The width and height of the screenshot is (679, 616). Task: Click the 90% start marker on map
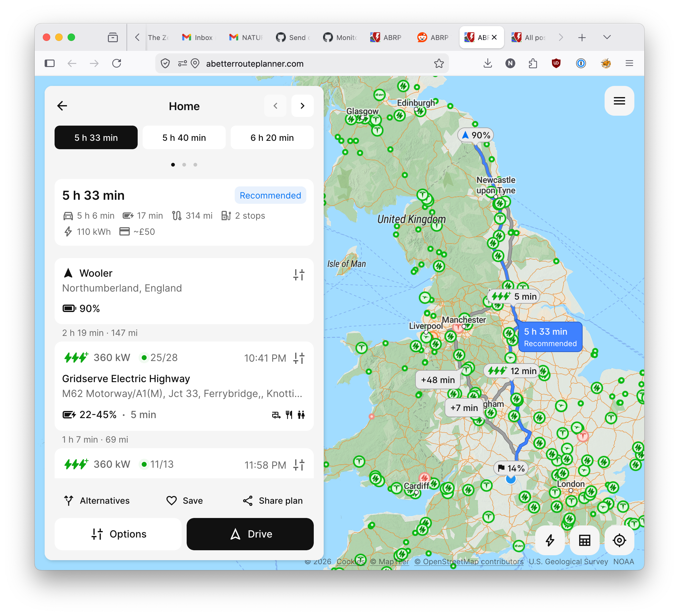(x=476, y=135)
